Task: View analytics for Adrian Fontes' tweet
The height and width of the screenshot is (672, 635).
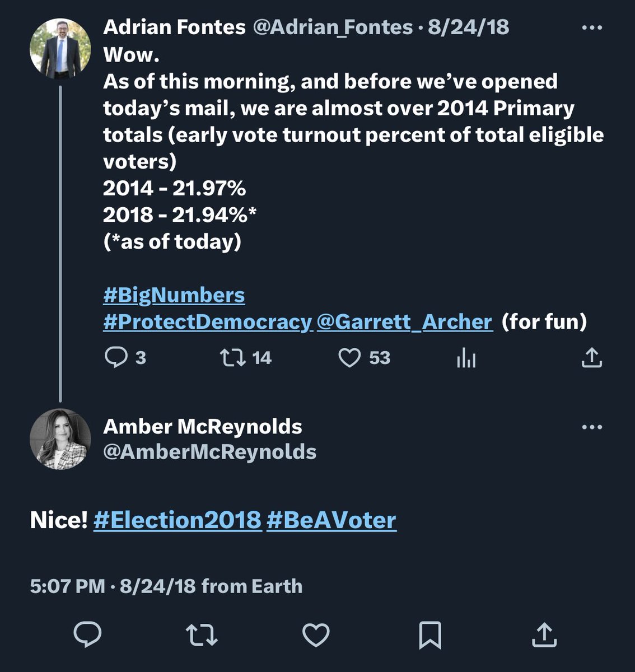Action: tap(466, 357)
